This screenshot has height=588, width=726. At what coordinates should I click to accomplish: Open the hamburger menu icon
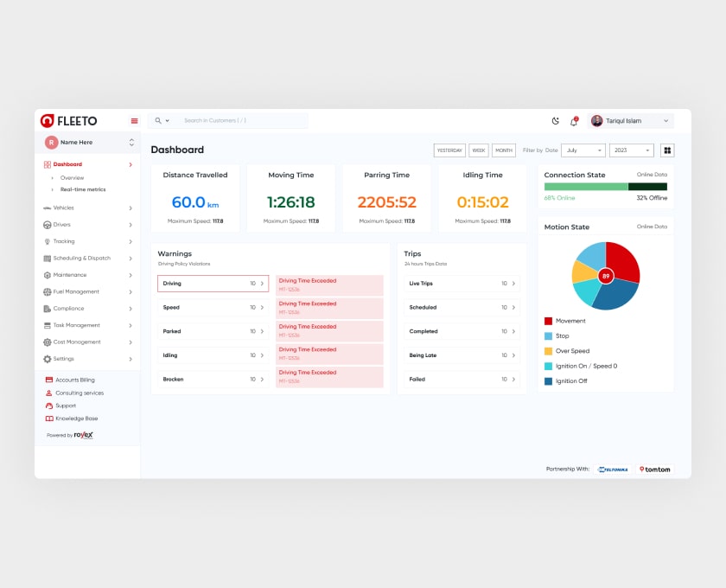pyautogui.click(x=134, y=121)
